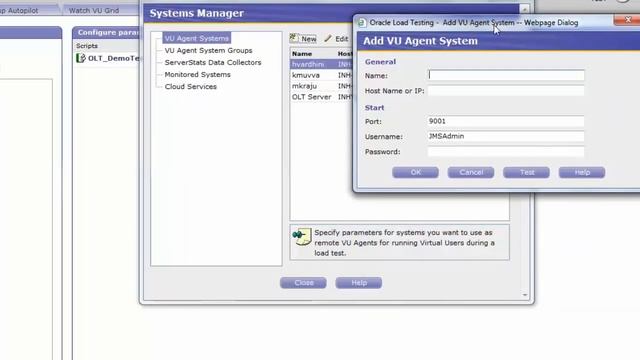The image size is (640, 360).
Task: Cancel the Add VU Agent System dialog
Action: (x=471, y=172)
